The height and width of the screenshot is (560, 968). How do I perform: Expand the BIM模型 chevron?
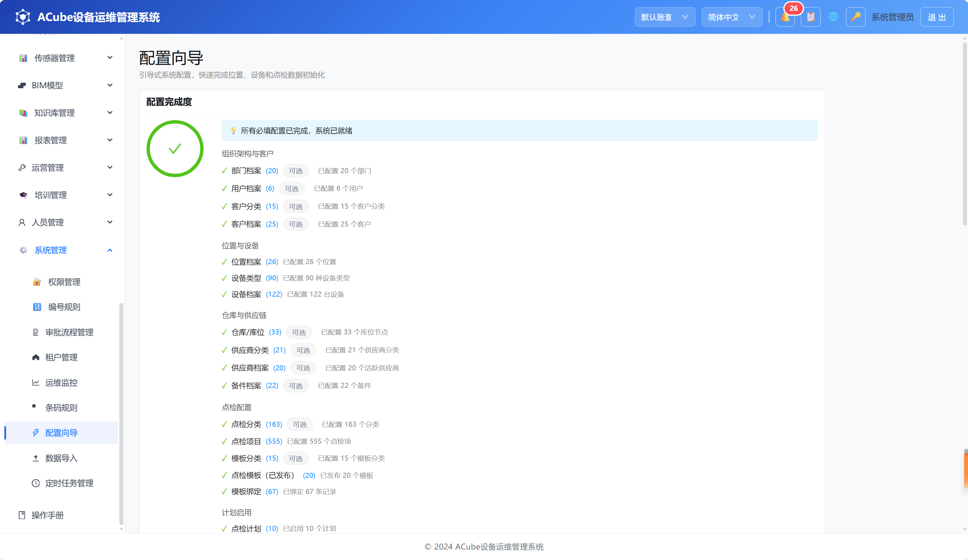(110, 85)
